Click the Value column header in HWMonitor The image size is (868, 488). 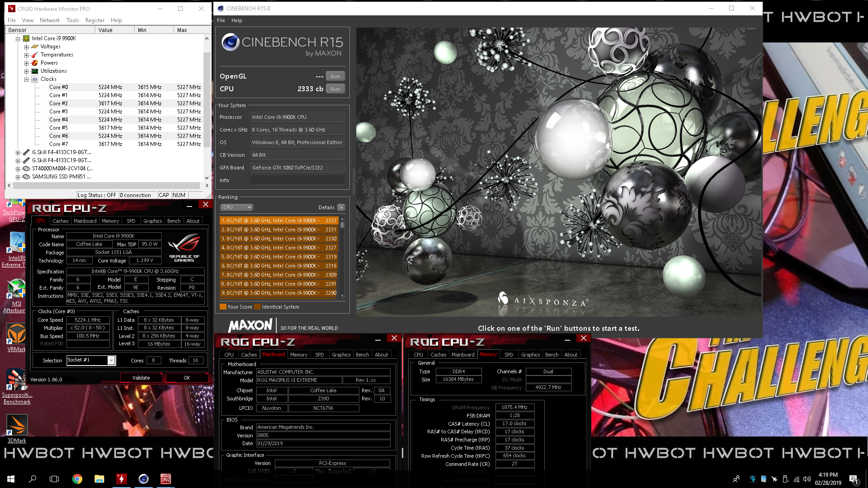pos(115,30)
